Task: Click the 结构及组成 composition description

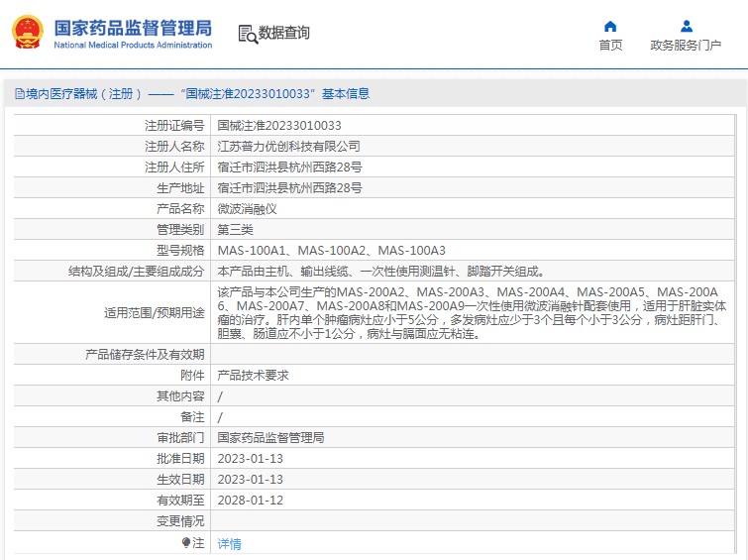Action: tap(381, 272)
